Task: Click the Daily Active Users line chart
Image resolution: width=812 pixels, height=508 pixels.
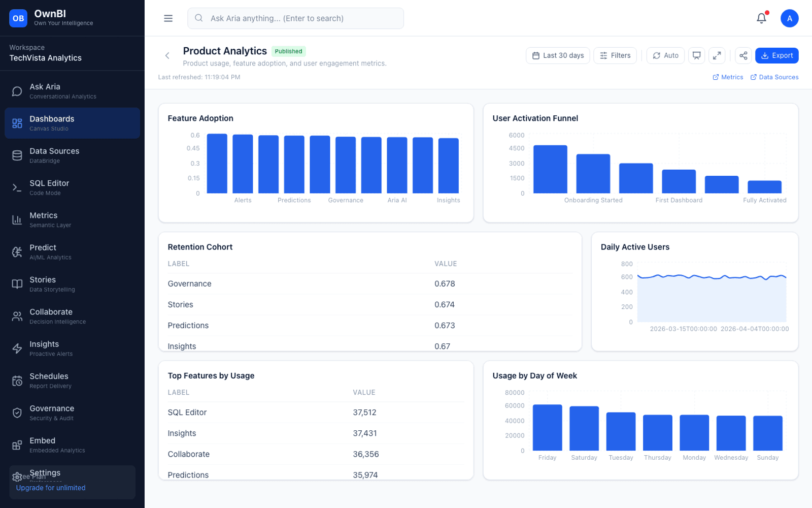Action: click(712, 293)
